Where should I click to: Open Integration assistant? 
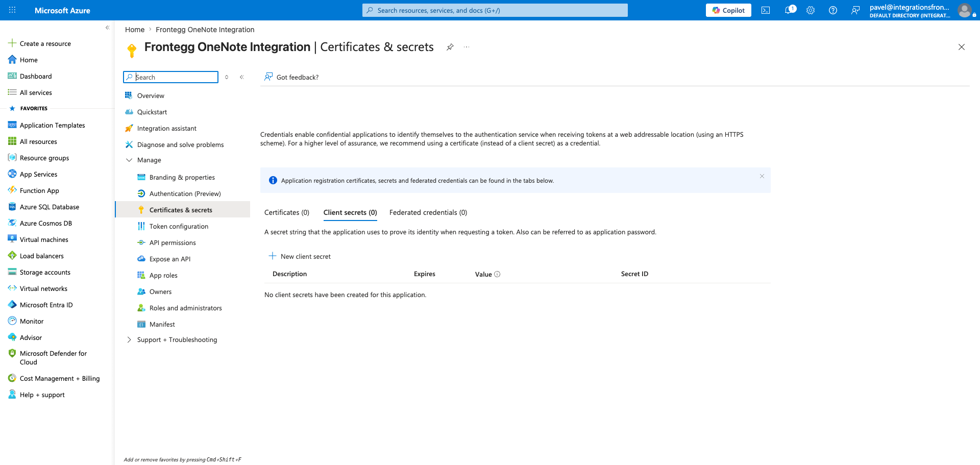[166, 128]
